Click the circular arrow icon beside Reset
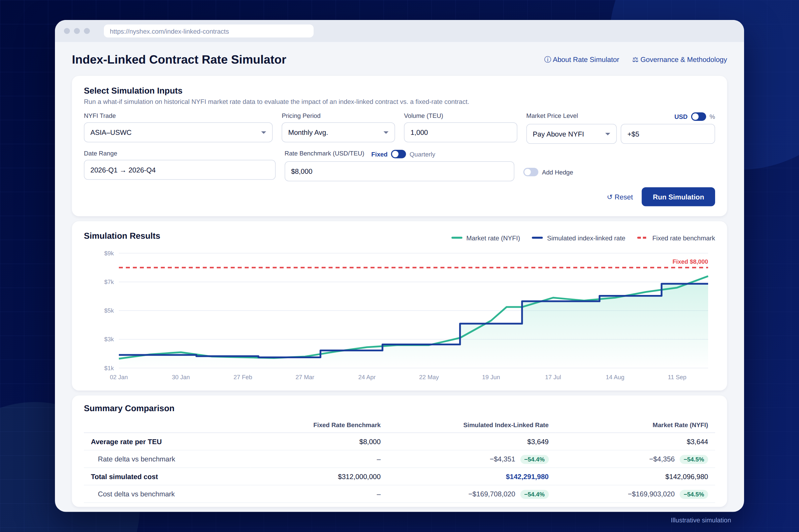 [x=610, y=197]
